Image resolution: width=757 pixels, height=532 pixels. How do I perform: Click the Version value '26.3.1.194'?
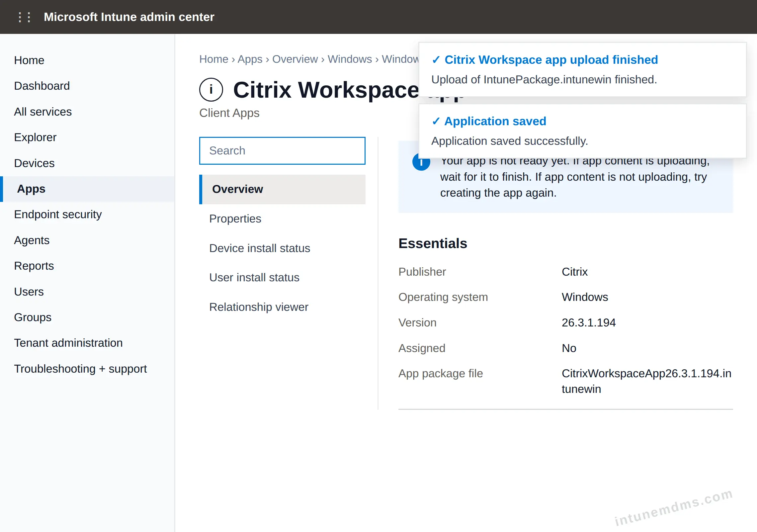coord(589,323)
